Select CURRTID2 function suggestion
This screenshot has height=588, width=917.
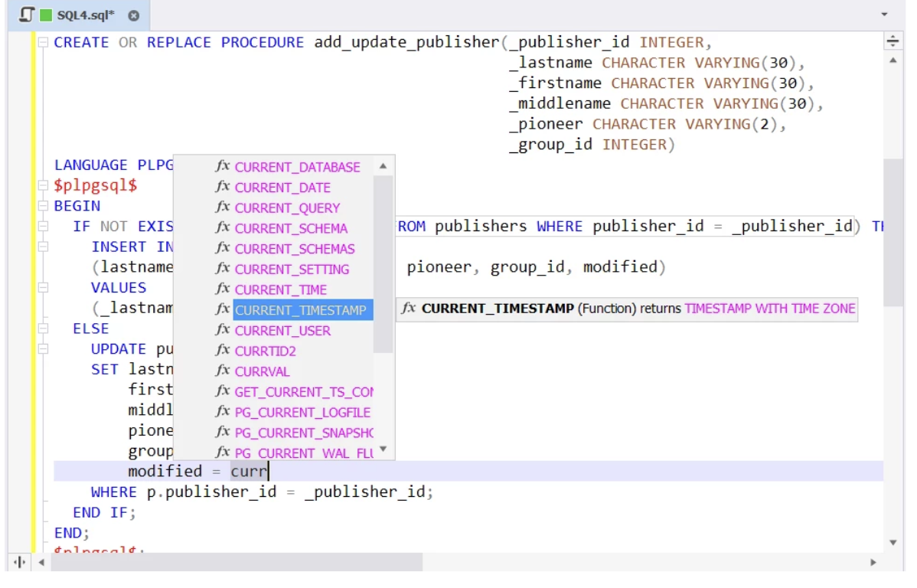265,351
